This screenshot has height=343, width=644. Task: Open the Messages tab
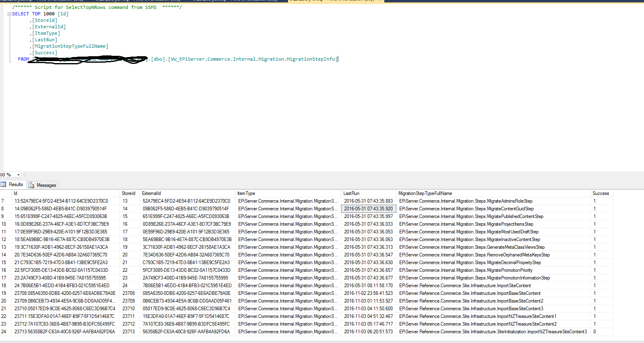42,185
